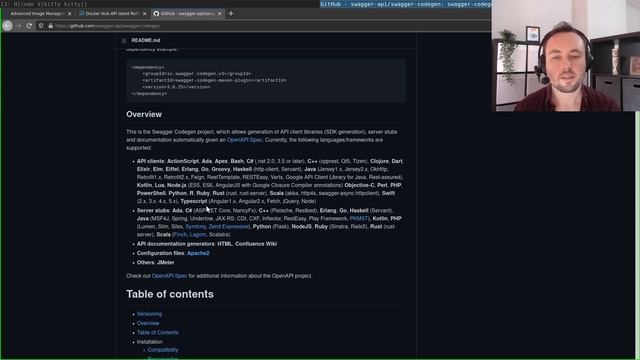
Task: Close the GitHub swagger-codegen tab
Action: pyautogui.click(x=220, y=13)
